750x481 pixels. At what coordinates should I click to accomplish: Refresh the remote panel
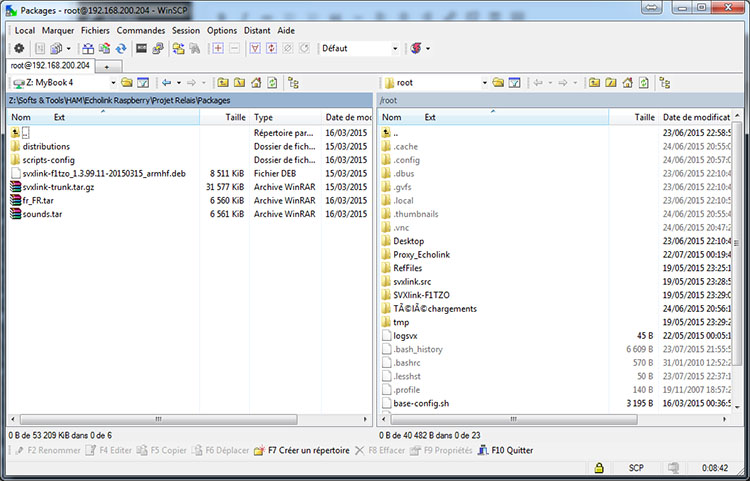(x=644, y=83)
